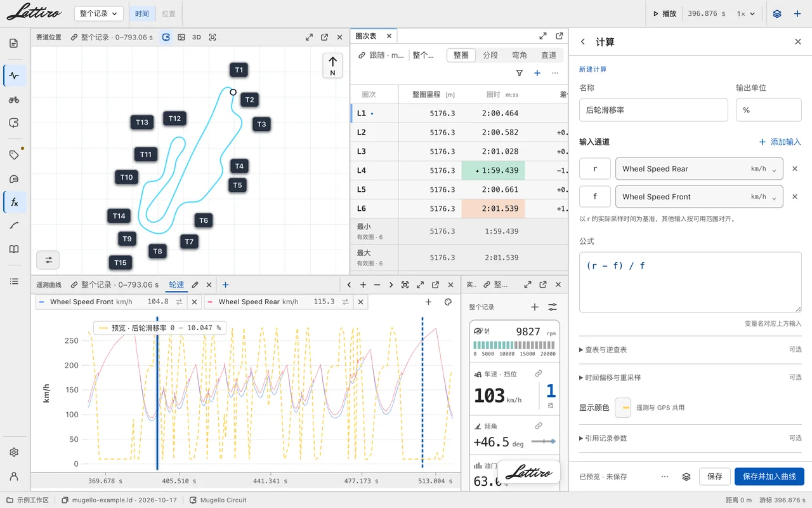Image resolution: width=812 pixels, height=508 pixels.
Task: Open the color palette icon in chart panel
Action: click(448, 302)
